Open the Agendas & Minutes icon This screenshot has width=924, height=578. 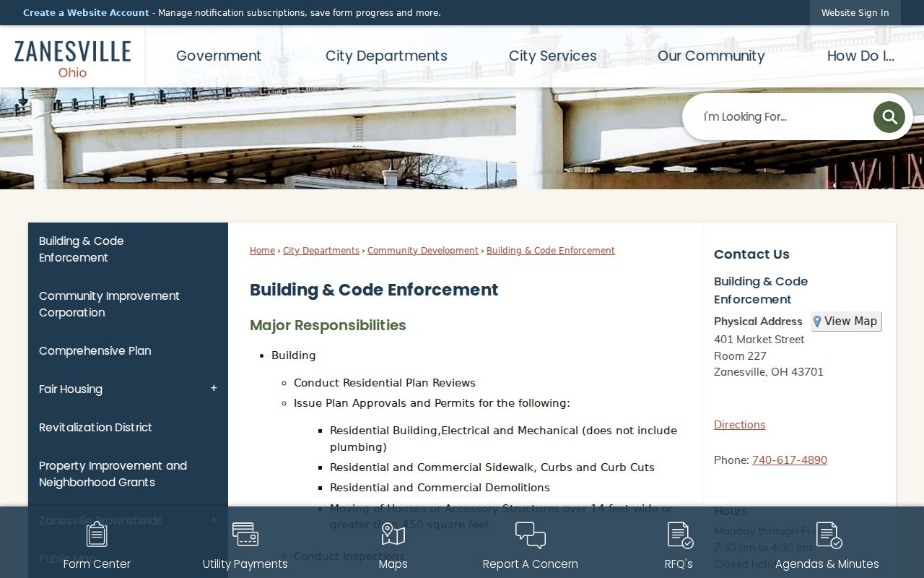(828, 535)
